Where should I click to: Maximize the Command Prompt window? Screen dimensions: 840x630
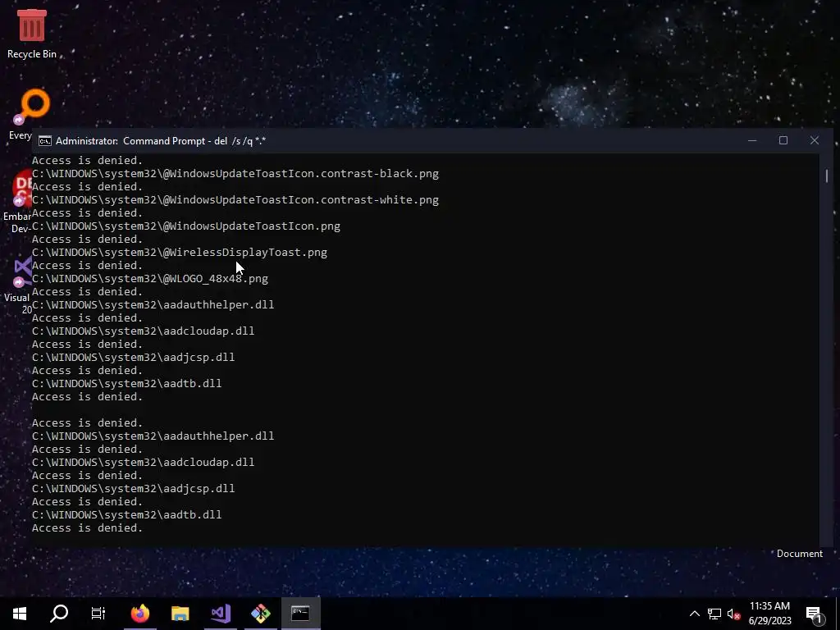click(783, 140)
